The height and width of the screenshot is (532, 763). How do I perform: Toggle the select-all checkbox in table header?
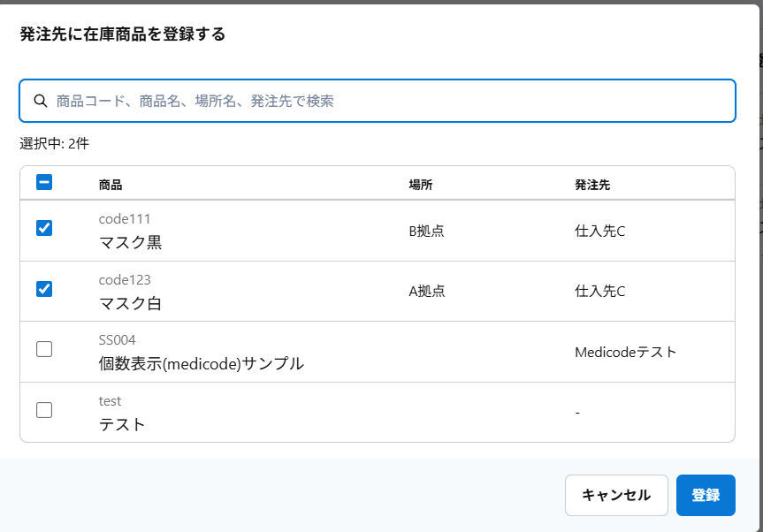pos(44,182)
